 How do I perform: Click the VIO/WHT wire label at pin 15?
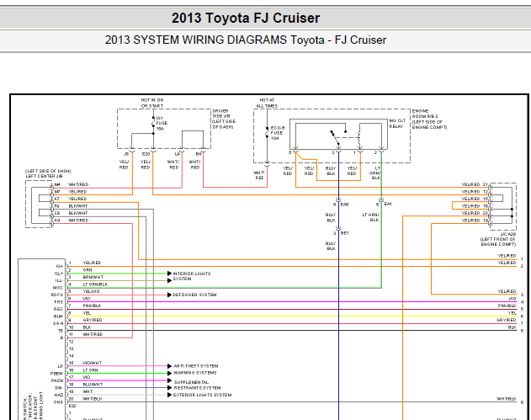(x=92, y=363)
